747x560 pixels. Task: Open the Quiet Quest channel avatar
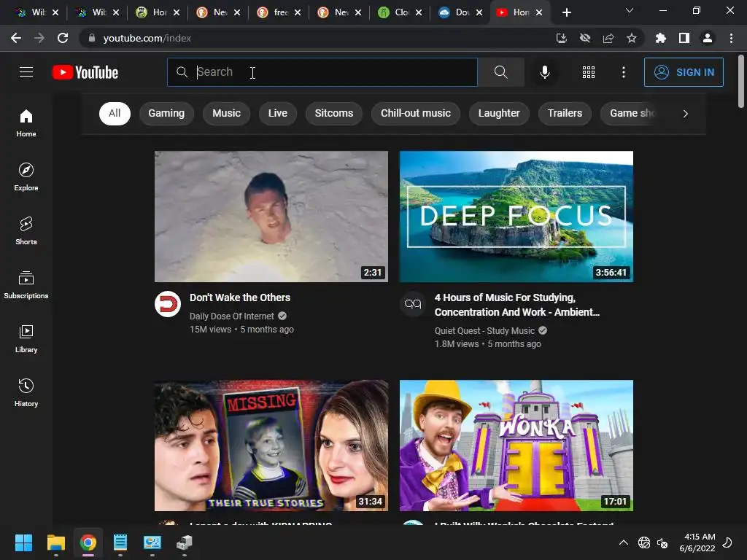click(x=413, y=304)
